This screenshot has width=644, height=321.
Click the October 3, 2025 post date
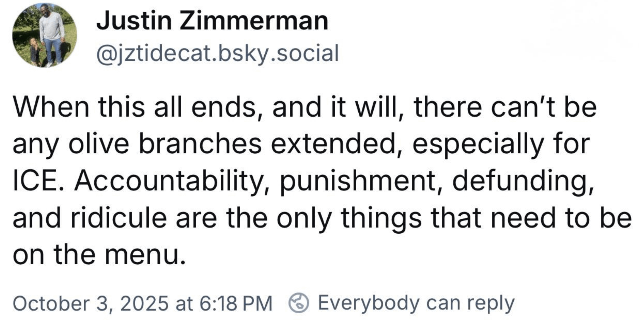click(91, 303)
